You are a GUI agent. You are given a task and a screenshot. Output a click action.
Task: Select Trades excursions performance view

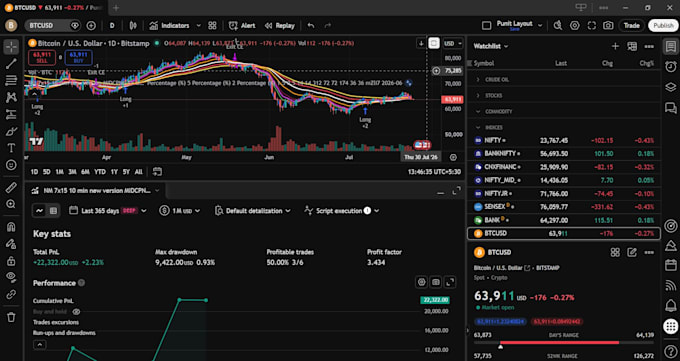tap(56, 322)
